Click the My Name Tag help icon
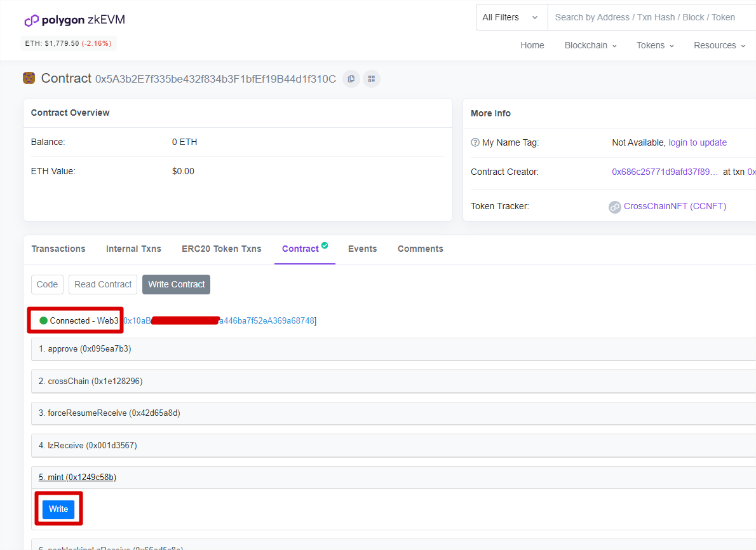This screenshot has height=550, width=756. 475,142
